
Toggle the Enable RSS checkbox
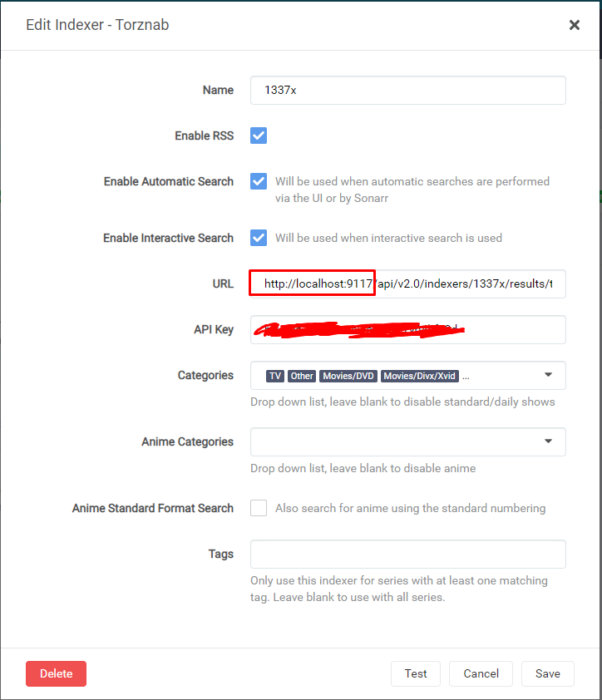(x=259, y=136)
